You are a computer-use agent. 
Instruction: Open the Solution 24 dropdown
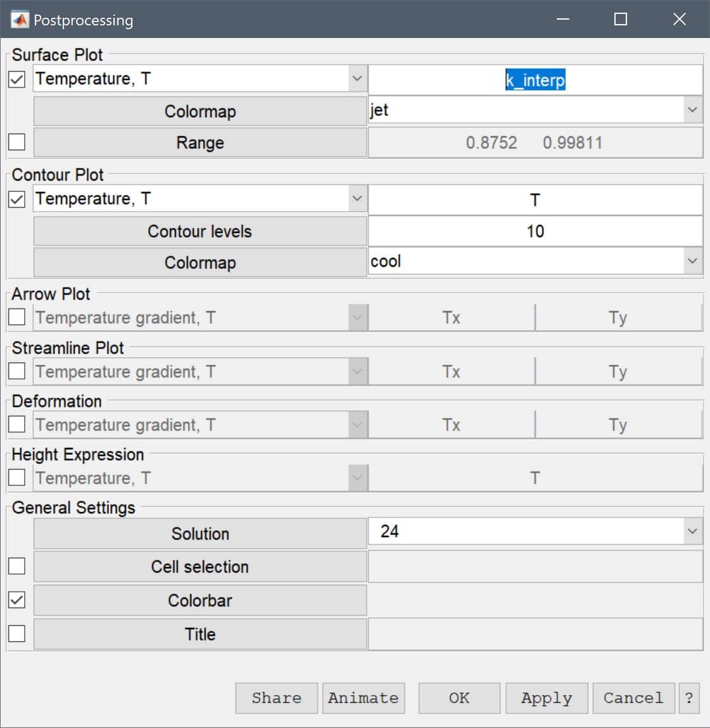click(x=536, y=531)
